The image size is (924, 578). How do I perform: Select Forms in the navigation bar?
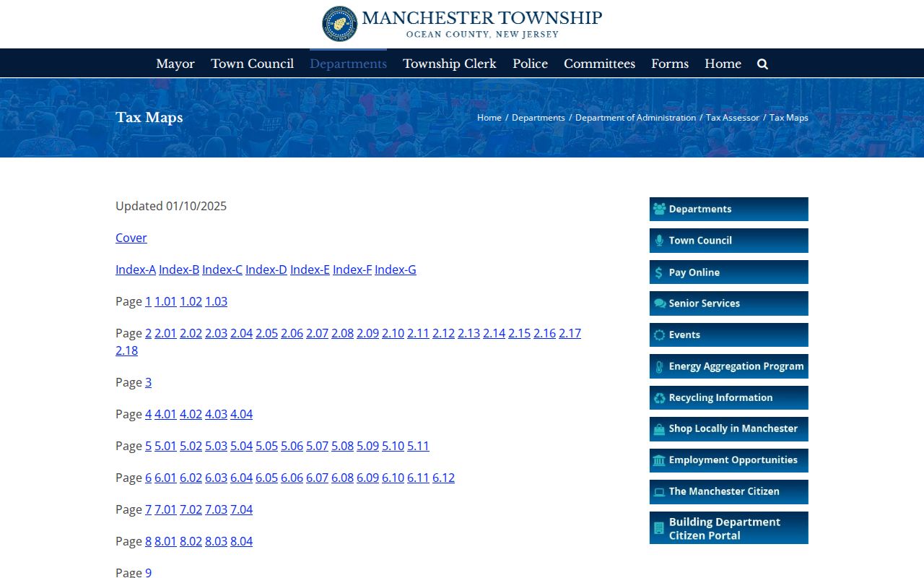pyautogui.click(x=670, y=64)
